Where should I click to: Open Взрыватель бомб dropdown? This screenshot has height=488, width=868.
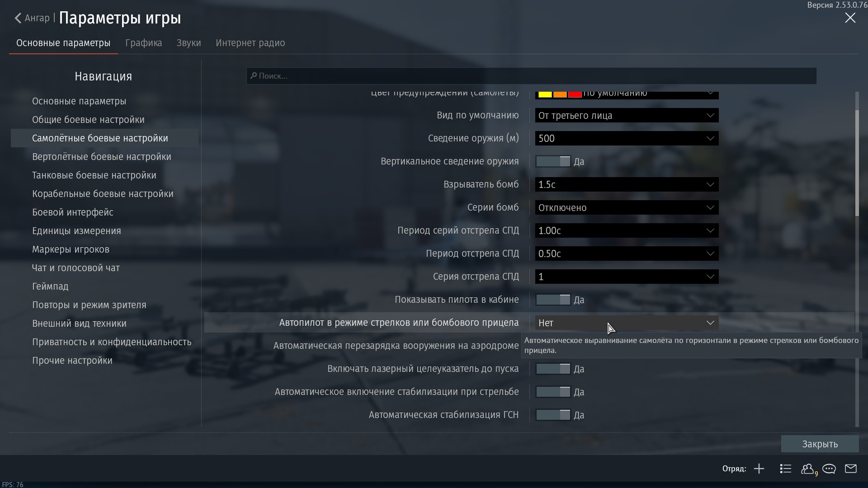[627, 184]
